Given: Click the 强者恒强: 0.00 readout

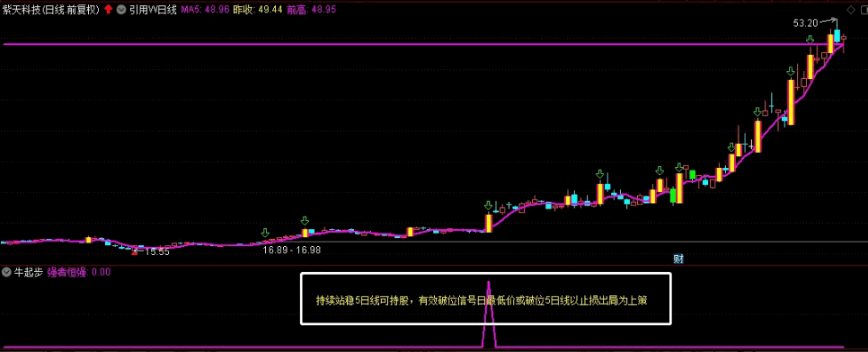Looking at the screenshot, I should (x=78, y=272).
